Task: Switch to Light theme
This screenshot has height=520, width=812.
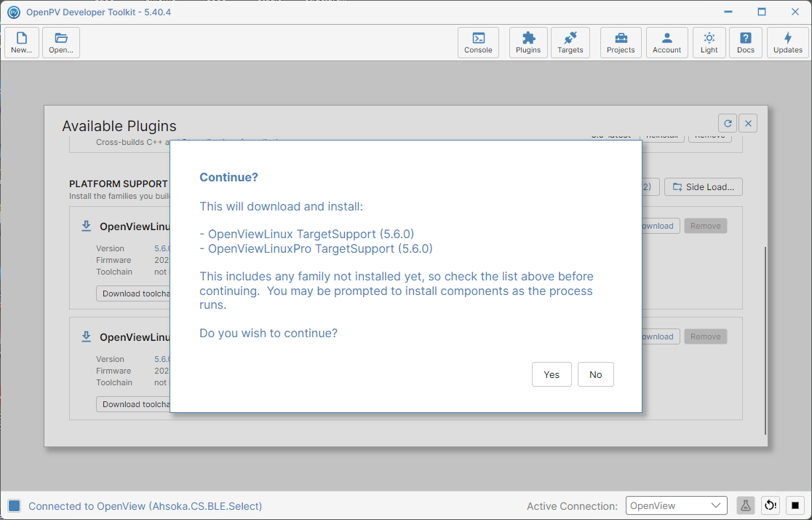Action: coord(709,42)
